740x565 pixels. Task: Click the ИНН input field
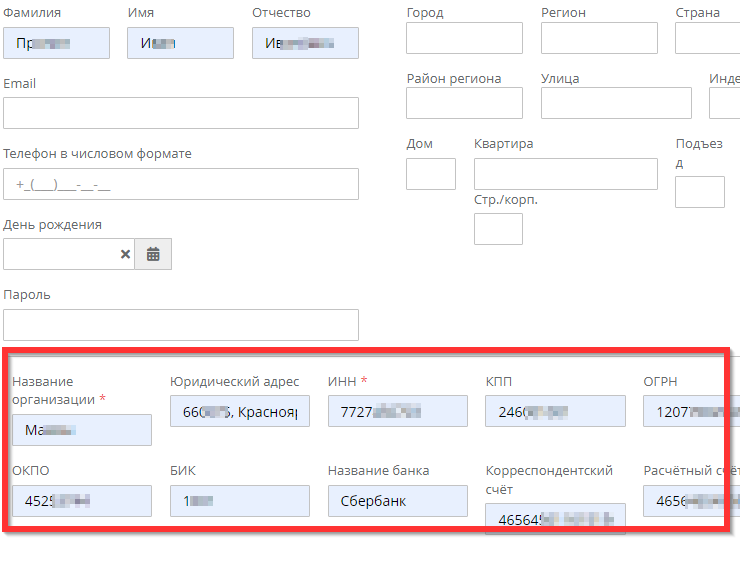coord(397,411)
